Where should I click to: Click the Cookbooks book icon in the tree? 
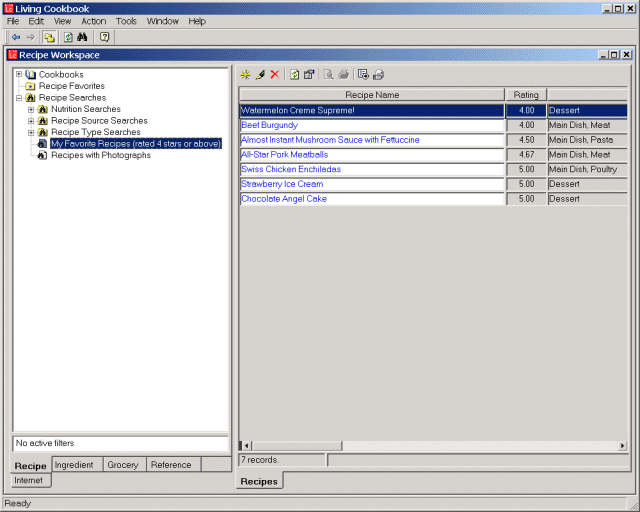pos(31,75)
